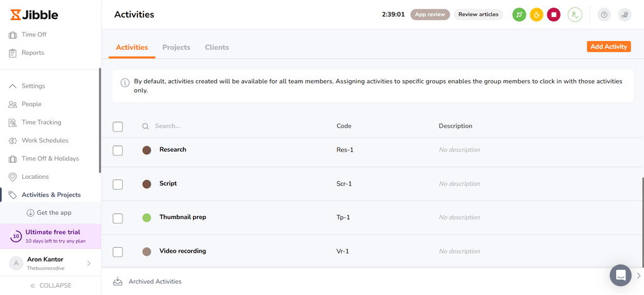
Task: Click the Video recording taupe color dot
Action: click(x=146, y=251)
